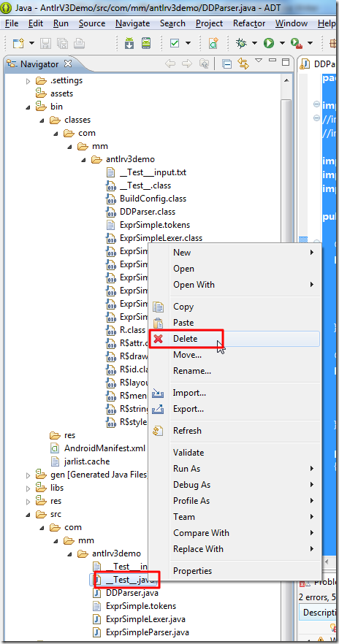339x644 pixels.
Task: Open the New wizard dropdown arrow
Action: pyautogui.click(x=31, y=43)
